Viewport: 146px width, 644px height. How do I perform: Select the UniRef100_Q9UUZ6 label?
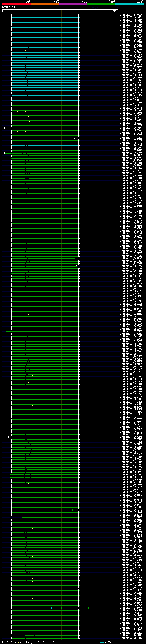click(x=131, y=304)
